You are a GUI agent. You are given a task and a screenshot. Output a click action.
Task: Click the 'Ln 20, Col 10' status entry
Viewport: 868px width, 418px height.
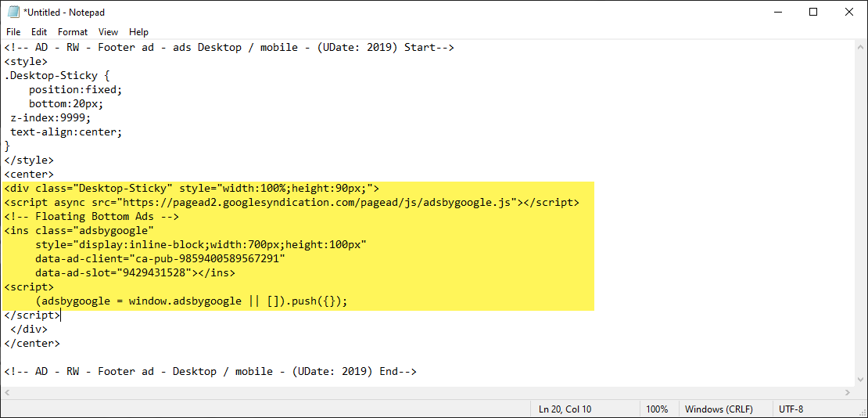[x=565, y=409]
